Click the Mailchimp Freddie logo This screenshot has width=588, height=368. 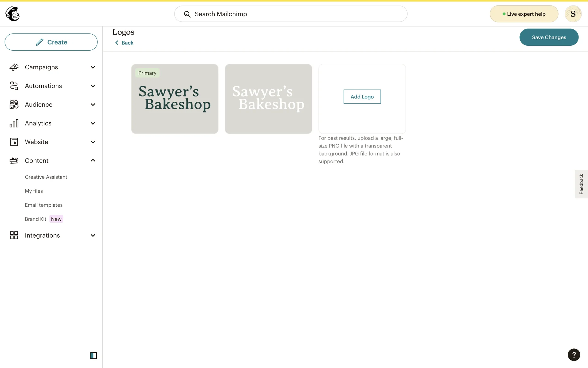tap(13, 14)
